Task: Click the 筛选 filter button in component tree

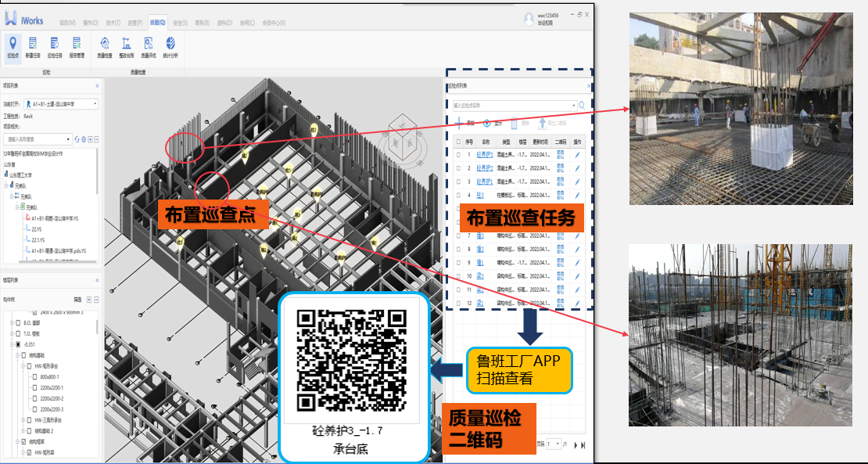Action: 77,300
